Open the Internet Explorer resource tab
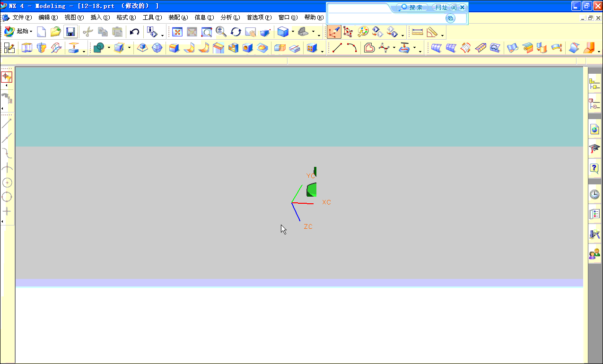Screen dimensions: 603x364 coord(594,129)
